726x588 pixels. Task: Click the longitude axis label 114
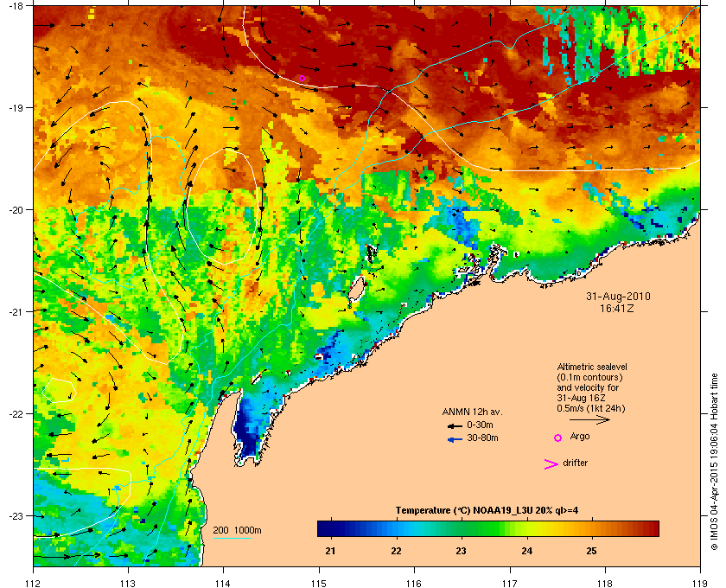click(x=223, y=584)
